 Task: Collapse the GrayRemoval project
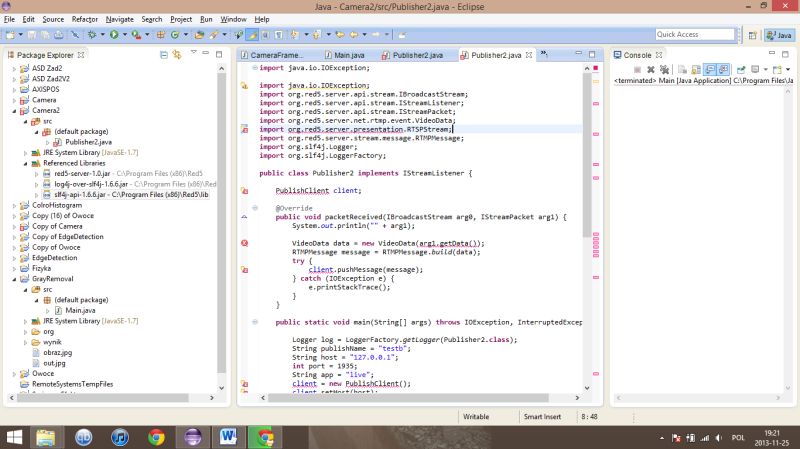click(14, 279)
